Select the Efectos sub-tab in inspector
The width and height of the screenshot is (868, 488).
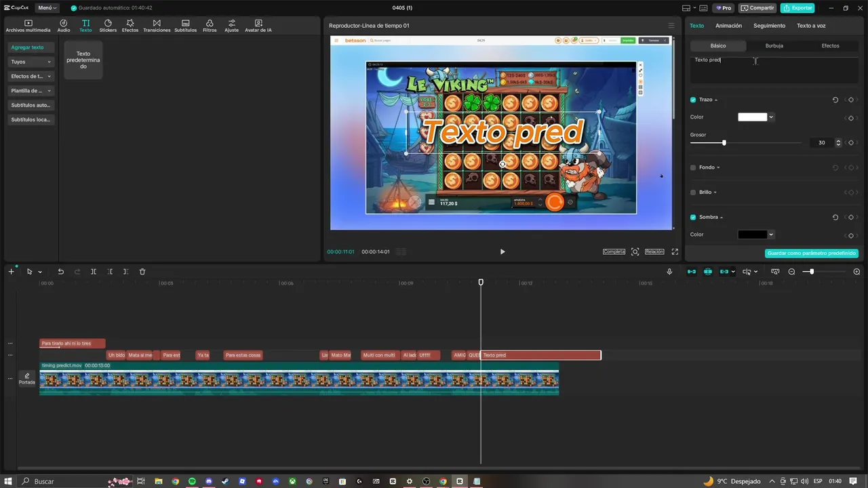[830, 46]
